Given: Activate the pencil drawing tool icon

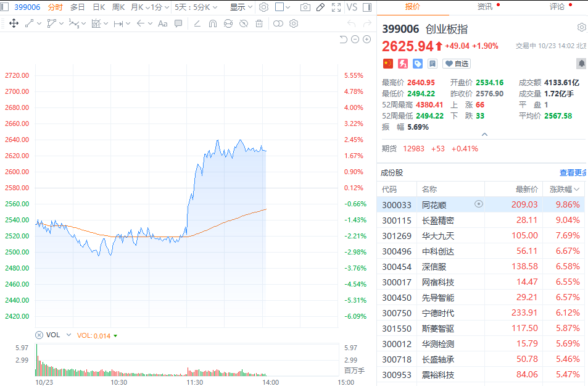Looking at the screenshot, I should click(321, 7).
